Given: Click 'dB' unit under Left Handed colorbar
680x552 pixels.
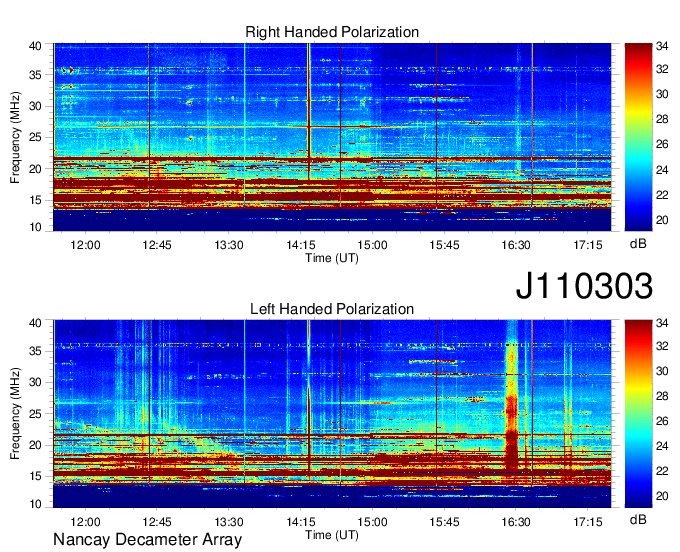Looking at the screenshot, I should point(638,520).
